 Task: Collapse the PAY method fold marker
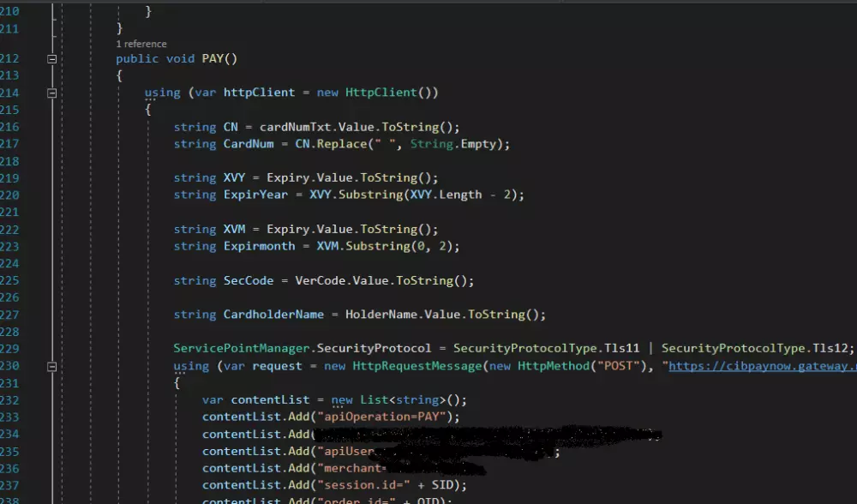(x=51, y=58)
